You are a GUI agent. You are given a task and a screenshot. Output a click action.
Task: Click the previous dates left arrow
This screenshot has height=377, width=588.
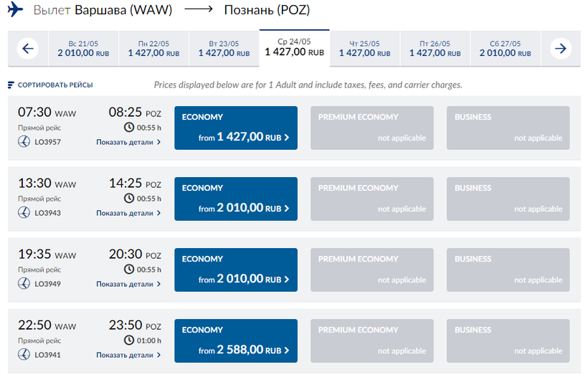[28, 49]
